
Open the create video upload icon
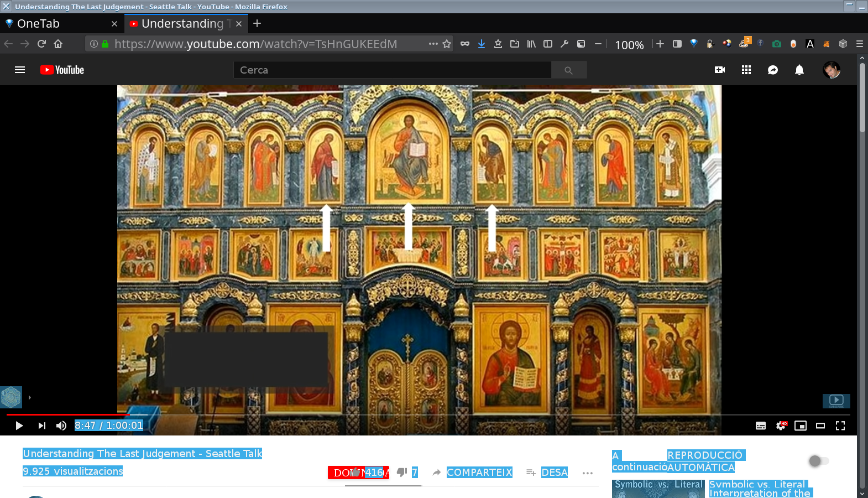[720, 70]
